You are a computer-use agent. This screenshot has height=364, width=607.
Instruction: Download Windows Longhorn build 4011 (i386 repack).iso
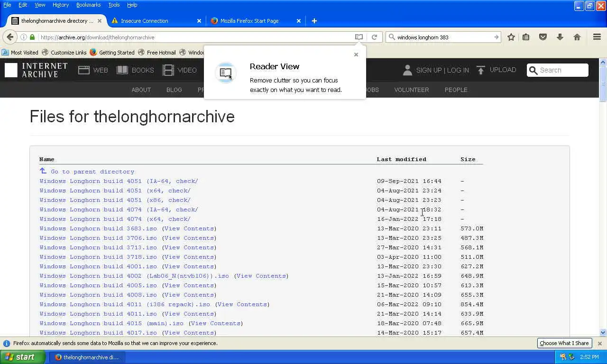pos(125,304)
